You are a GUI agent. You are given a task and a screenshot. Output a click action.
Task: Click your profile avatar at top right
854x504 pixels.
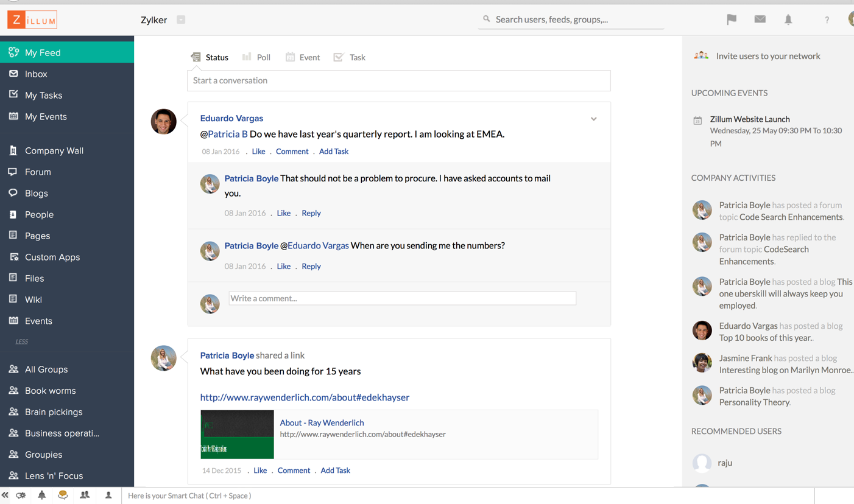click(x=850, y=19)
